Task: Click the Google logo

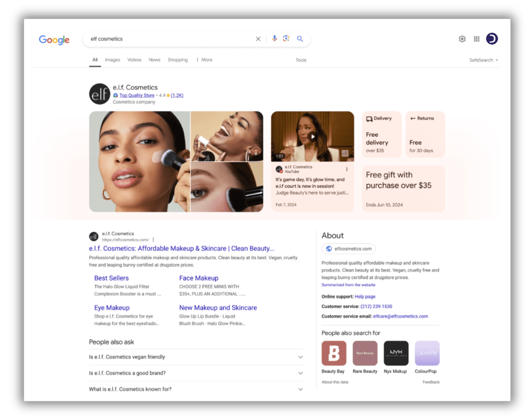Action: click(x=54, y=40)
